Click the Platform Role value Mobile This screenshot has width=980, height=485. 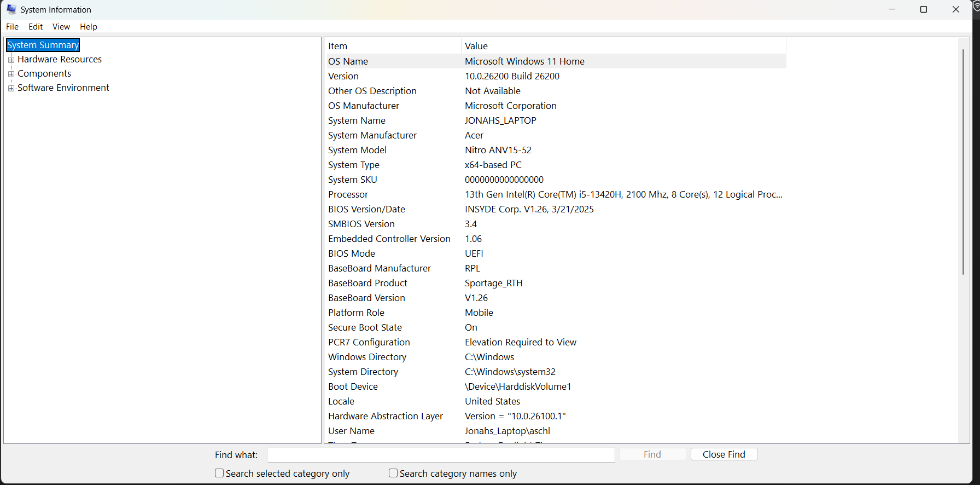pos(479,313)
